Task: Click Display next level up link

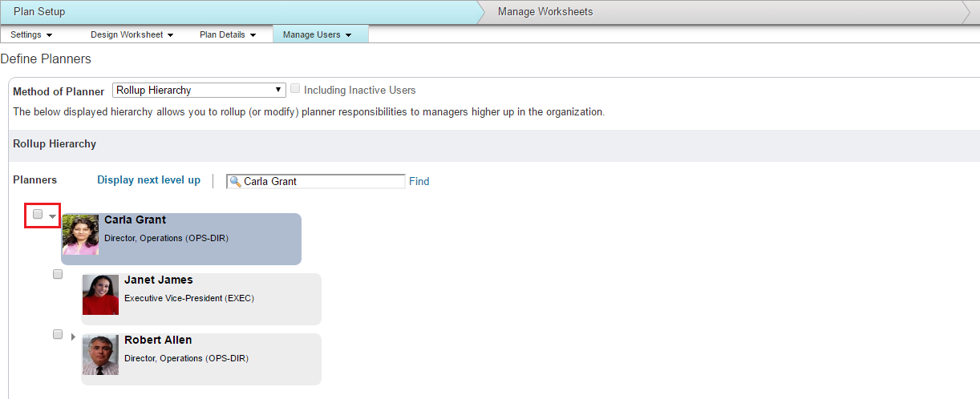Action: coord(149,180)
